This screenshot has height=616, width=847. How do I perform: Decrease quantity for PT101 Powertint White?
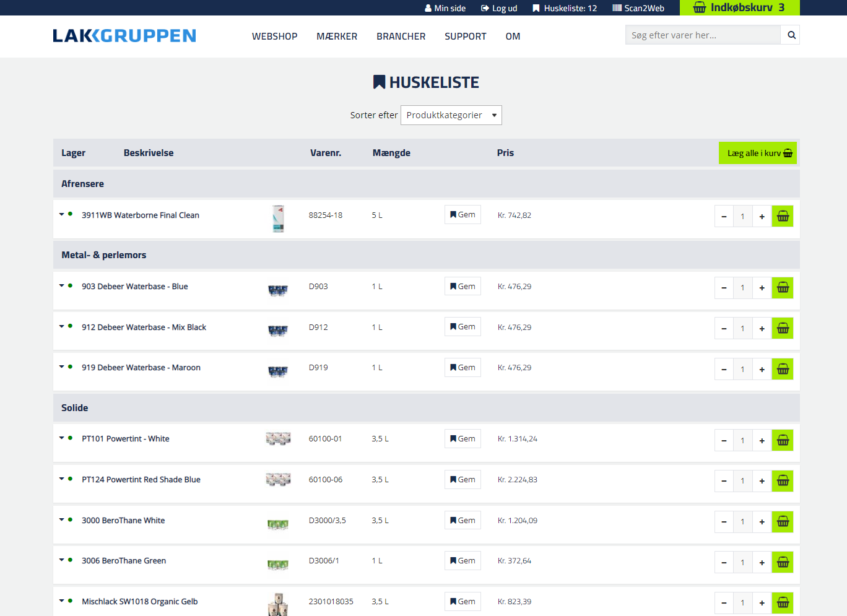[724, 440]
